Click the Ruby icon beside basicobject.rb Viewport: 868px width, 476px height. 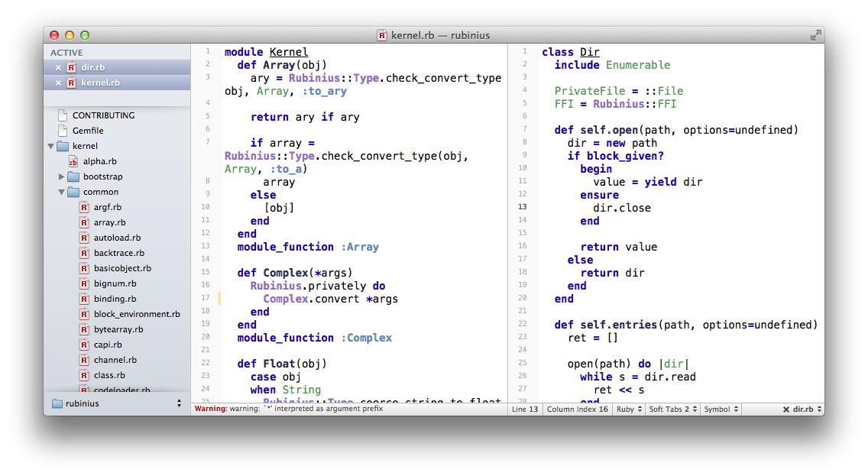pos(84,268)
